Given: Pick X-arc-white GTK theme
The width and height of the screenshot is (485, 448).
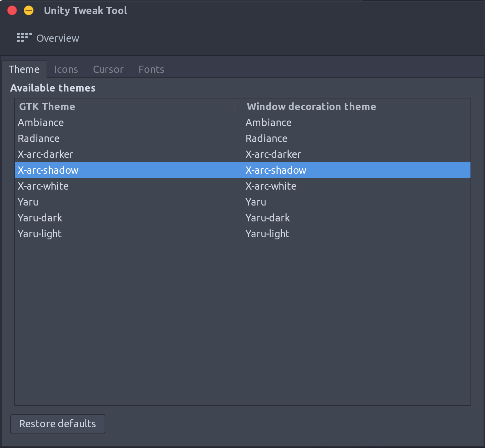Looking at the screenshot, I should pos(43,186).
